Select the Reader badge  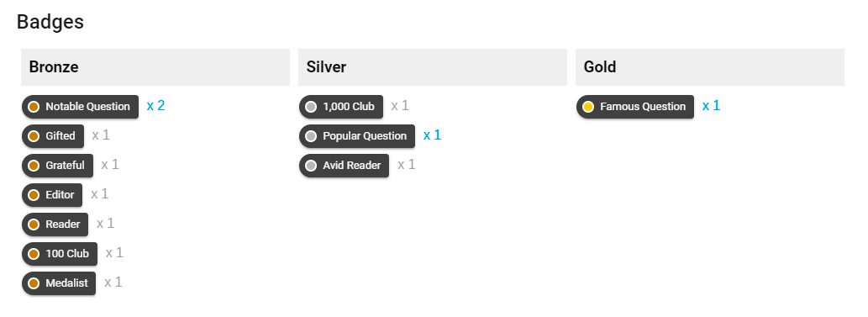click(x=55, y=224)
